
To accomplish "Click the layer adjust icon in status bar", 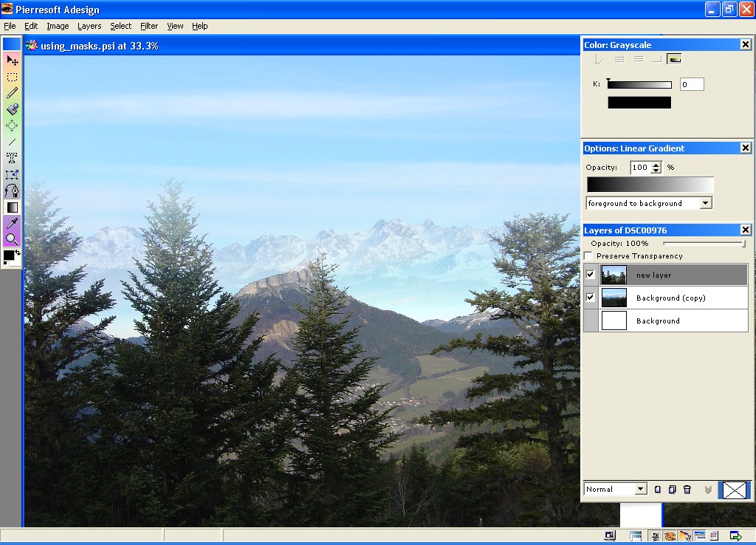I will click(655, 536).
